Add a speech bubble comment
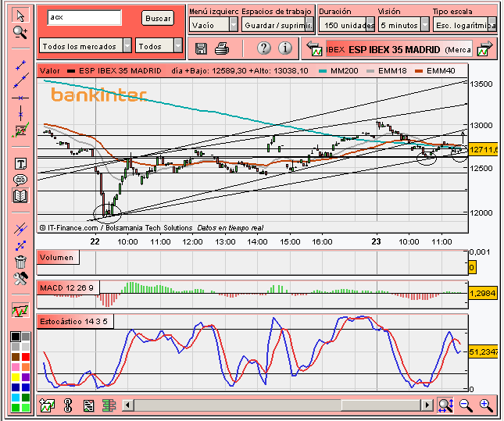The height and width of the screenshot is (421, 504). click(20, 180)
